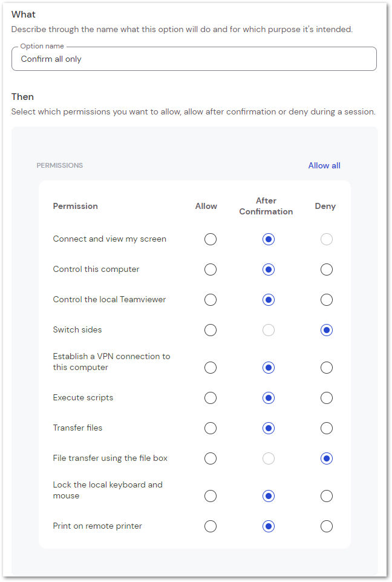Choose Deny for Establish a VPN connection
The width and height of the screenshot is (392, 582).
coord(326,368)
